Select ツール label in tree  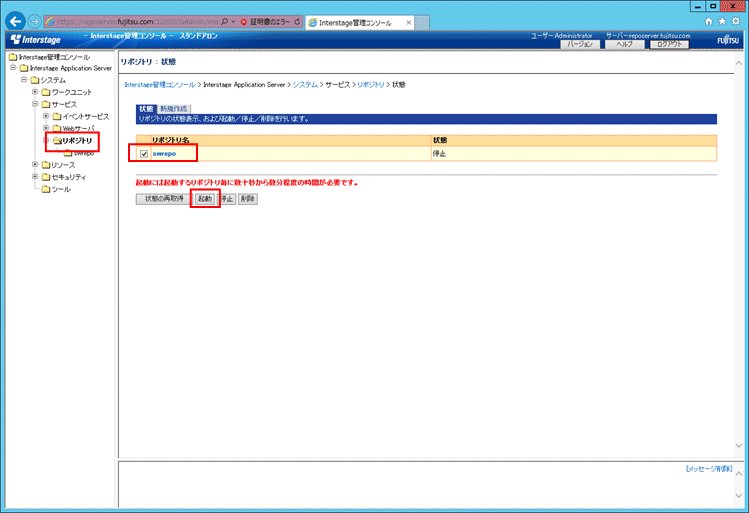[x=61, y=190]
